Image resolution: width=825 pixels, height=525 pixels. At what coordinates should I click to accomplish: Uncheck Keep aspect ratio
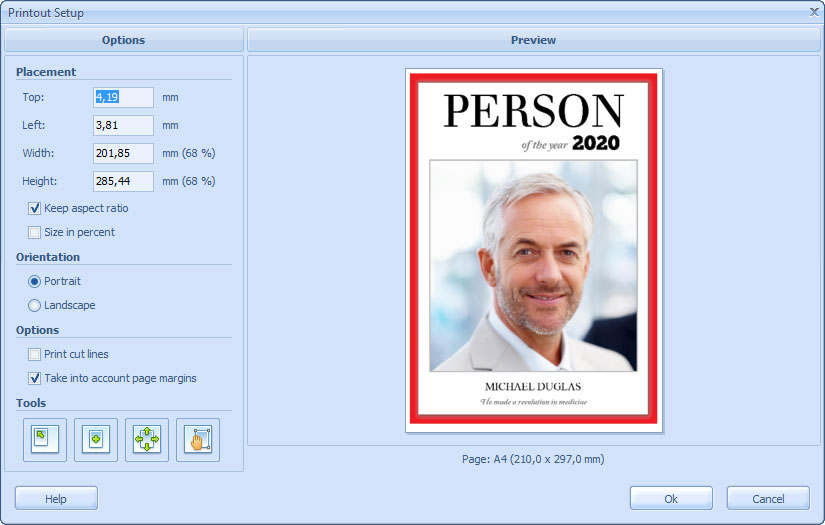[x=35, y=208]
